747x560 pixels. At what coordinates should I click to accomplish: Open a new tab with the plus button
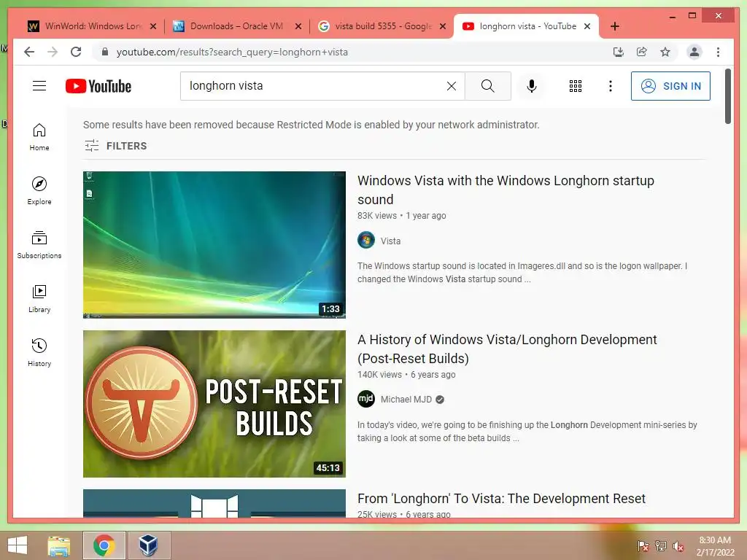614,26
